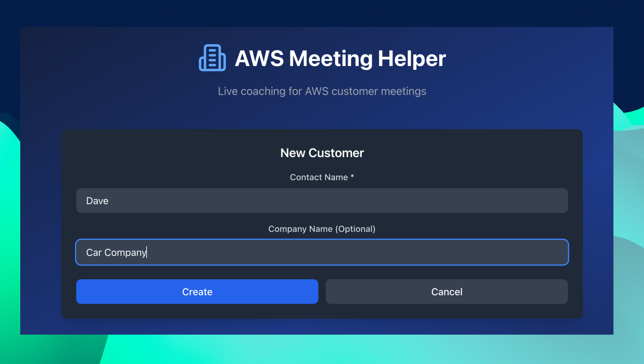Click the word AWS in the header title
The width and height of the screenshot is (644, 364).
tap(259, 58)
